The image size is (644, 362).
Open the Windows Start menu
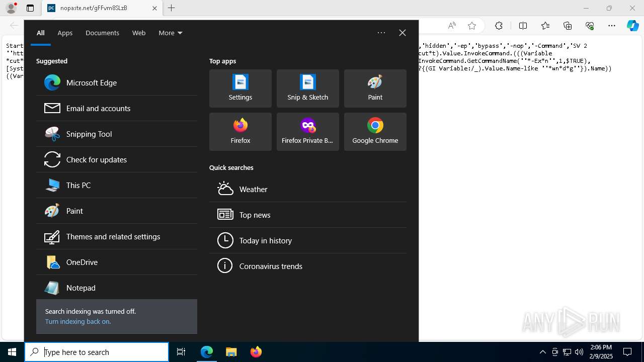click(12, 352)
